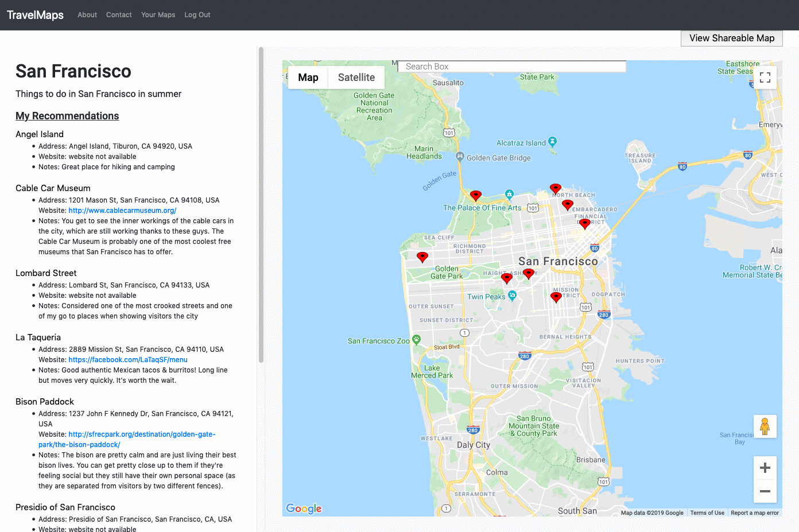Open Terms of Use on the map
799x532 pixels.
[x=707, y=513]
